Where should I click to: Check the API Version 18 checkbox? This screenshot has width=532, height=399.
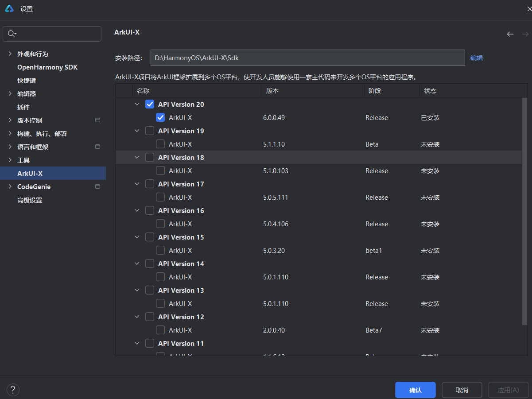150,158
